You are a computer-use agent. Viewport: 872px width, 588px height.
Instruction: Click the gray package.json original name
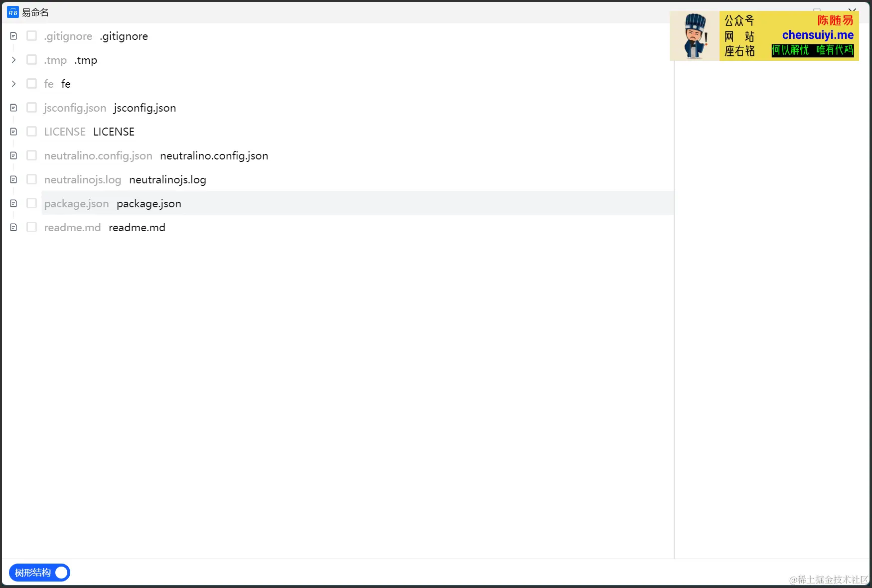(77, 204)
